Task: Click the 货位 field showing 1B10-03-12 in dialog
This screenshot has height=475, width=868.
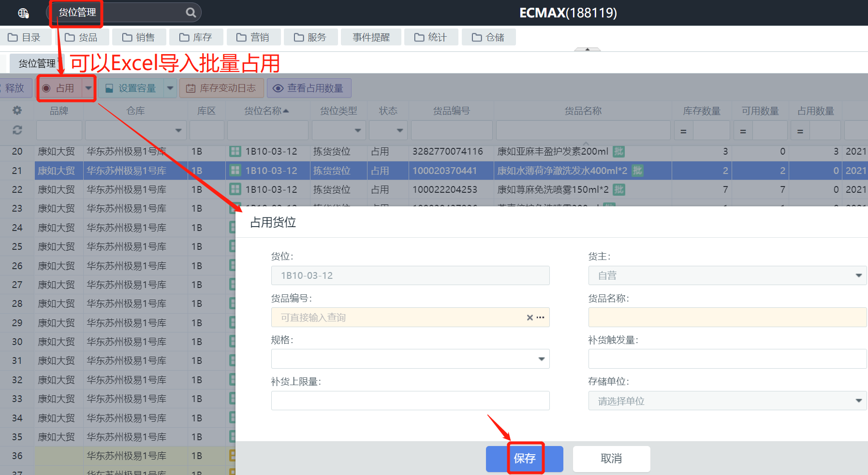Action: click(x=411, y=275)
